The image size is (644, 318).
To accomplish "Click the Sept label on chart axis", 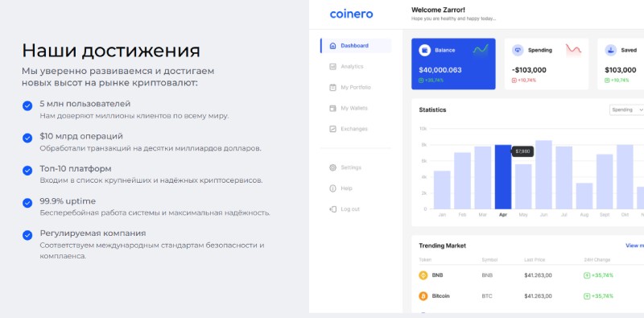I will [605, 215].
